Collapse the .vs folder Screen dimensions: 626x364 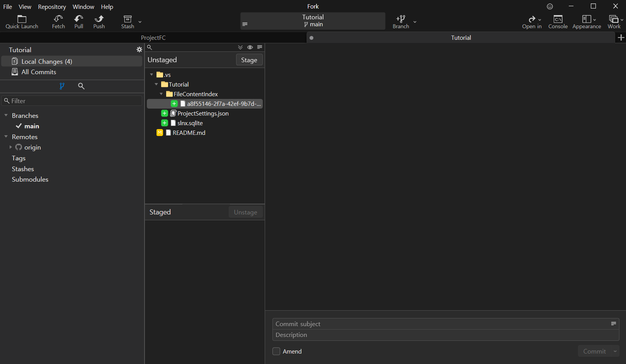pos(151,75)
